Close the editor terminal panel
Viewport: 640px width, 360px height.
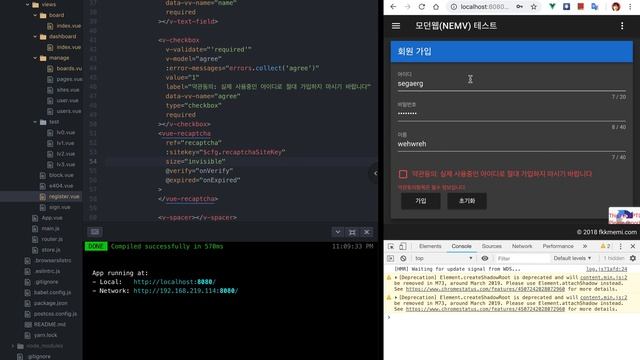[x=367, y=232]
